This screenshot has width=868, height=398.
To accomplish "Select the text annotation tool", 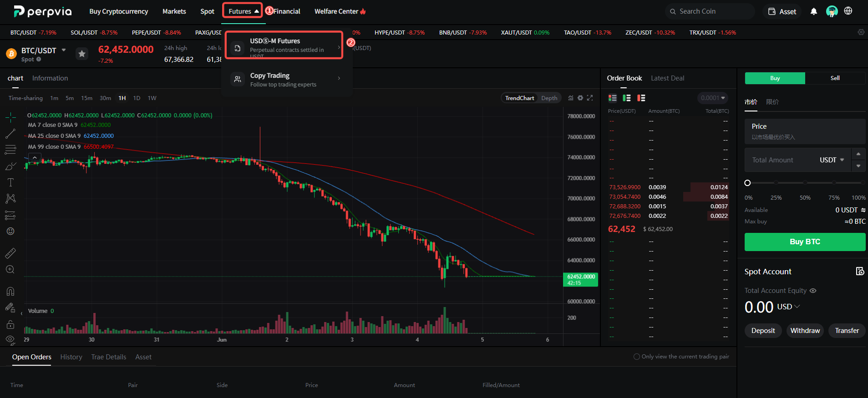I will point(10,182).
